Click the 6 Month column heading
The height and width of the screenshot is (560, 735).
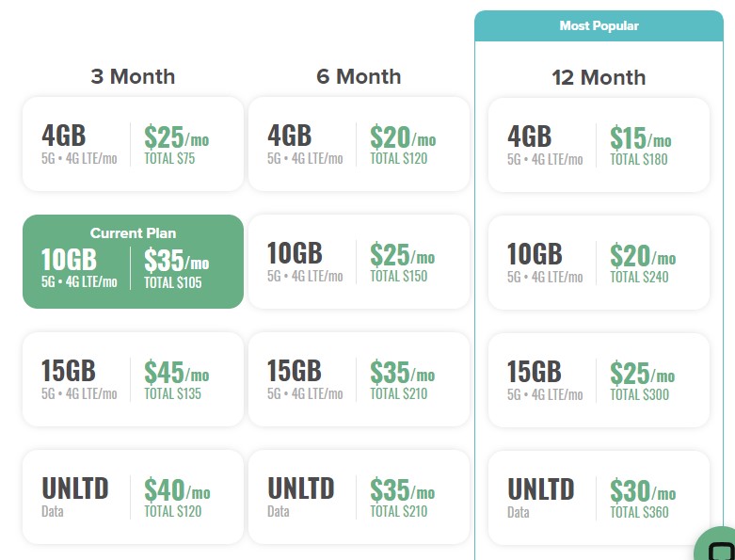pos(360,77)
